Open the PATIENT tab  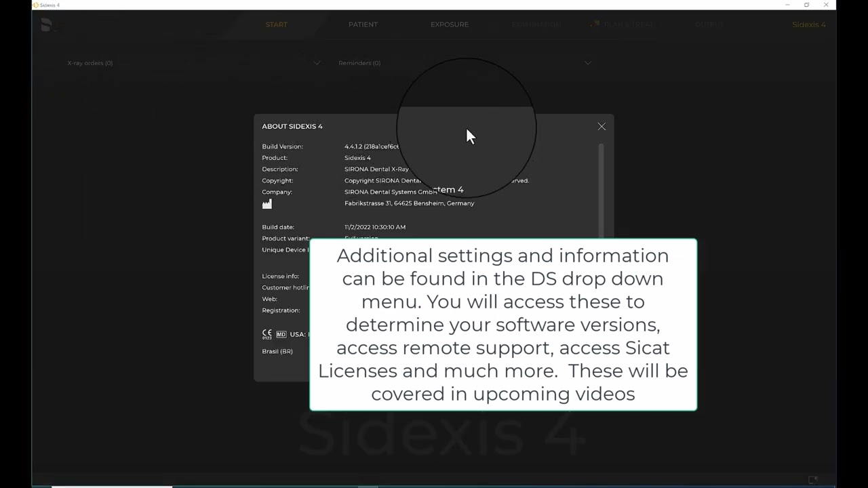pos(363,24)
